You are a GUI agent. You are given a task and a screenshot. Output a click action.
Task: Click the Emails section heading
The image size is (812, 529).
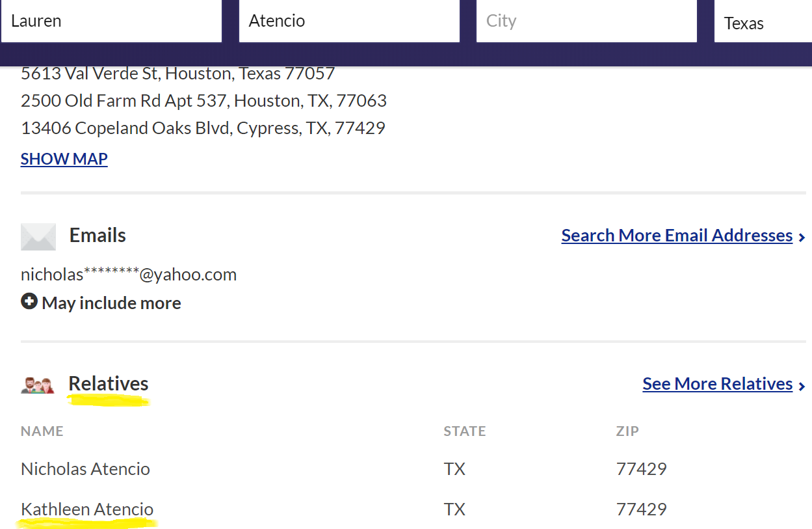click(98, 236)
